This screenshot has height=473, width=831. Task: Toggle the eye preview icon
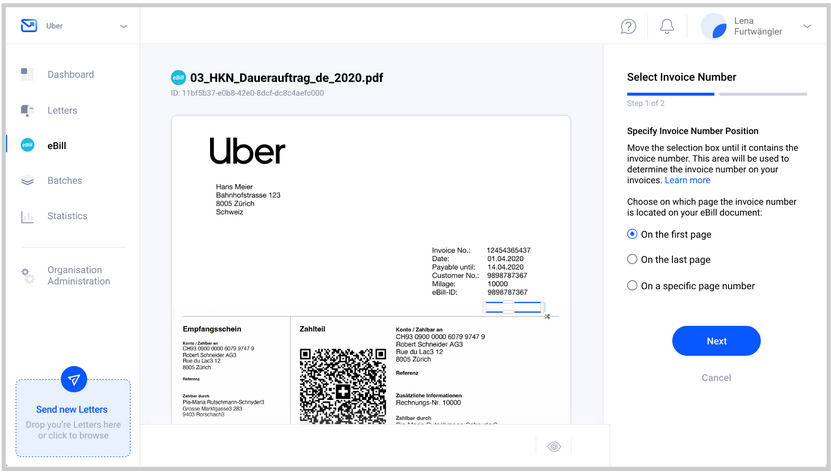(x=554, y=446)
